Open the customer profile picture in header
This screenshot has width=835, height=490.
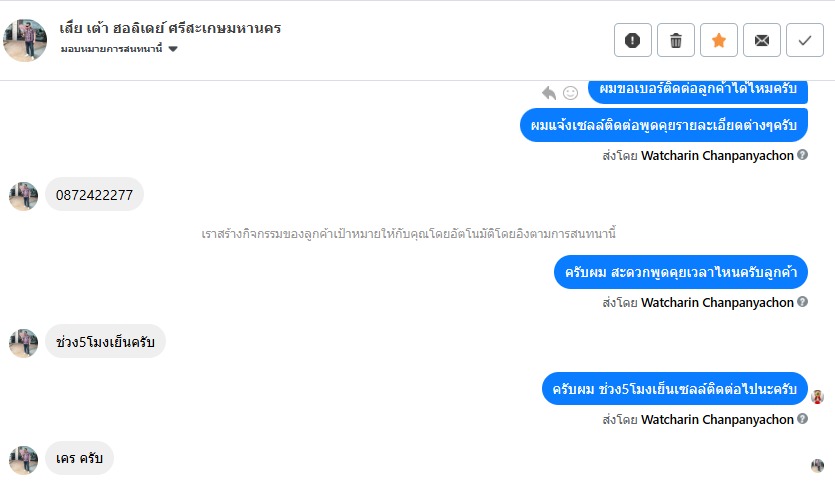pyautogui.click(x=25, y=40)
